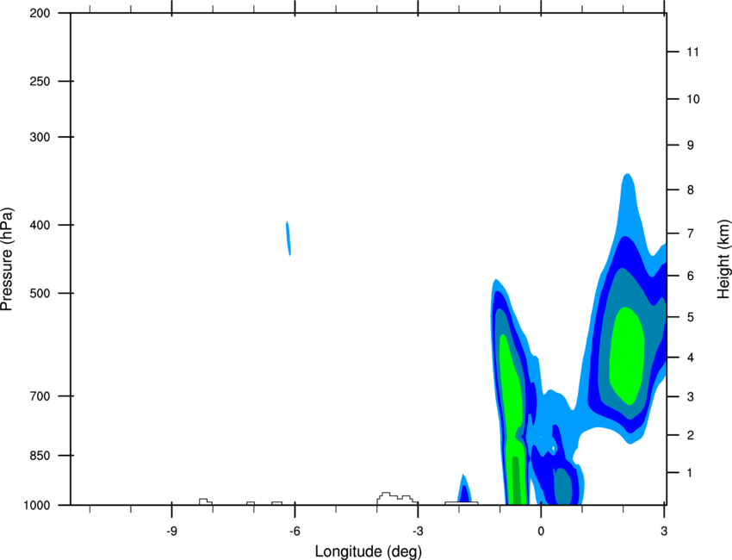Select the 850 pressure tick label
This screenshot has height=560, width=732.
40,456
